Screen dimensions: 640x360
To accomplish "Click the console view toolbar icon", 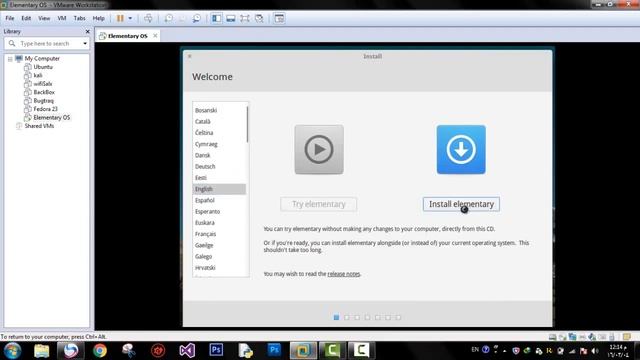I will [x=279, y=18].
